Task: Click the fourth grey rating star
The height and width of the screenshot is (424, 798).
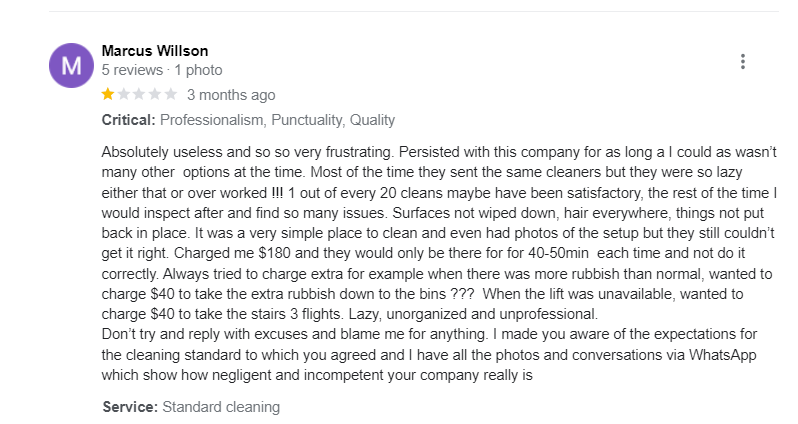Action: pyautogui.click(x=155, y=94)
